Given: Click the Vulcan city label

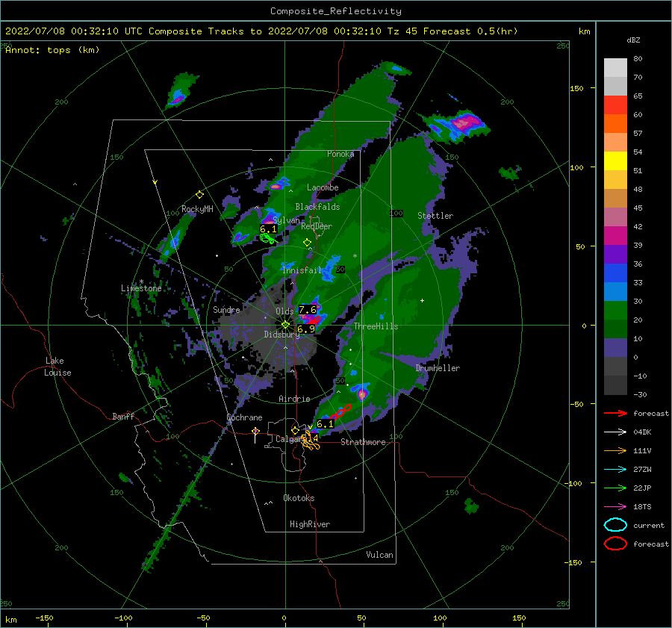Looking at the screenshot, I should click(380, 555).
